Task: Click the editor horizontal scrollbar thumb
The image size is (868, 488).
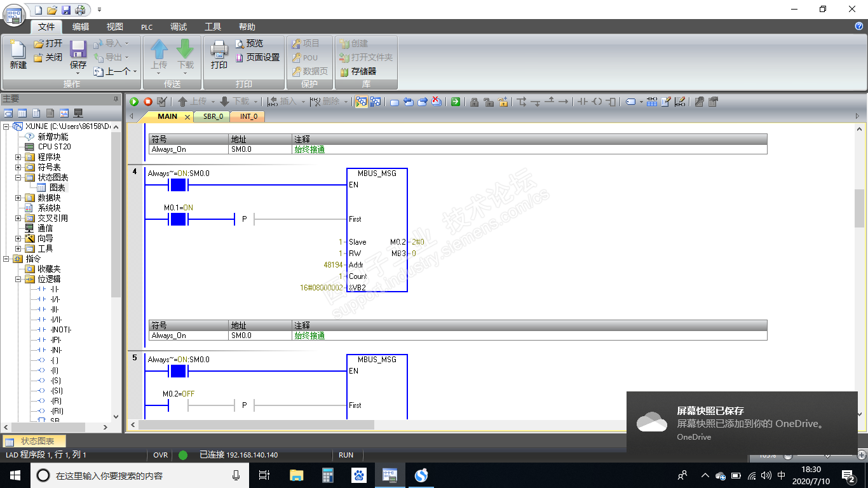Action: pyautogui.click(x=257, y=424)
